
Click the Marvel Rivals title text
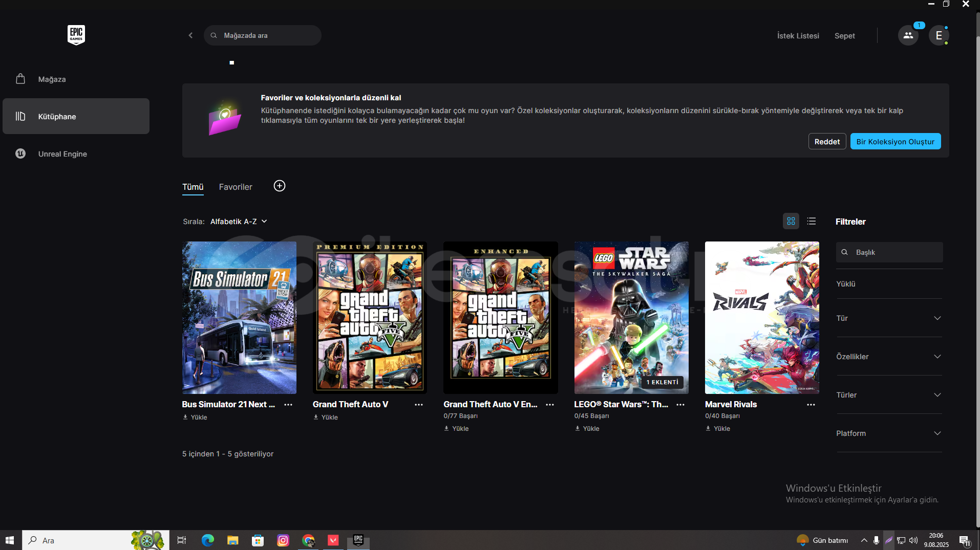tap(731, 404)
